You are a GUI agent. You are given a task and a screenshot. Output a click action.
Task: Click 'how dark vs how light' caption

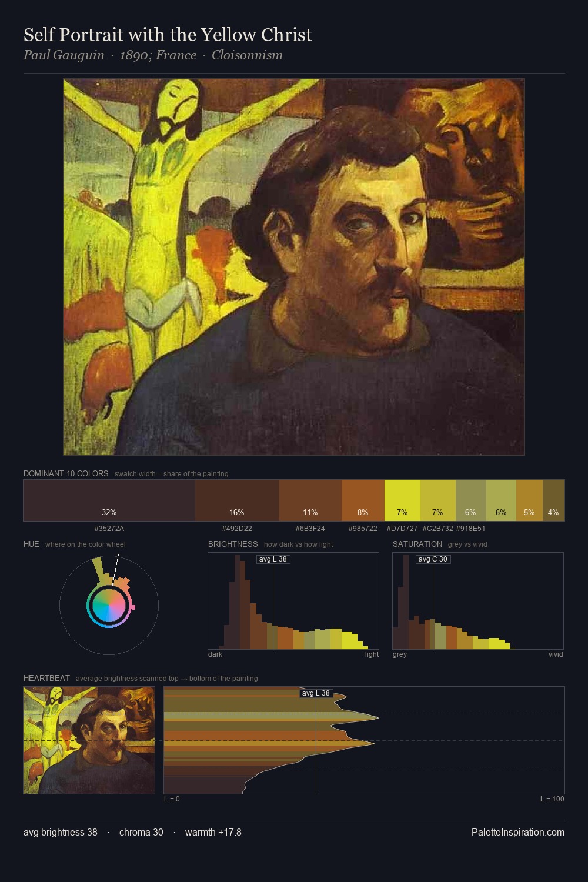[298, 544]
